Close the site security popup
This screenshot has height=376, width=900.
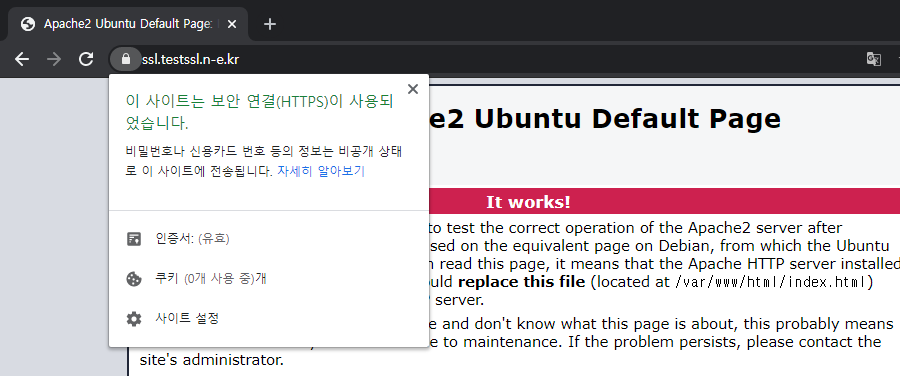pyautogui.click(x=413, y=89)
